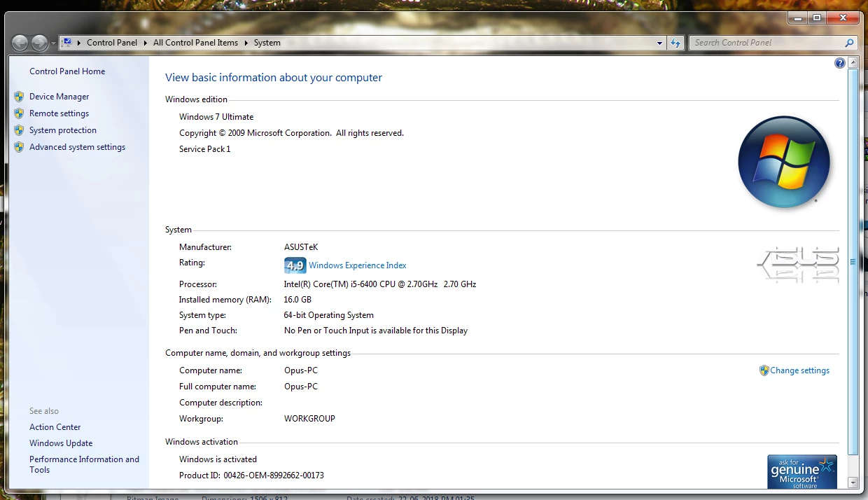Refresh the System page
Image resolution: width=868 pixels, height=500 pixels.
point(675,43)
